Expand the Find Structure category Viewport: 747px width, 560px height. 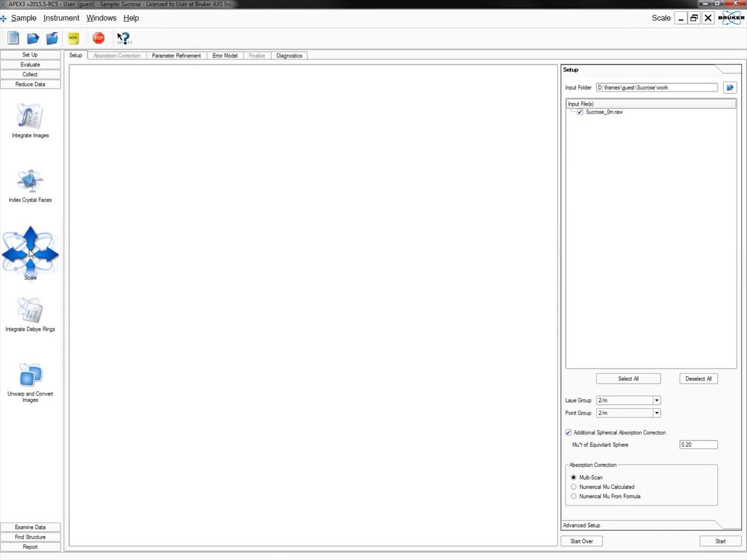click(30, 537)
